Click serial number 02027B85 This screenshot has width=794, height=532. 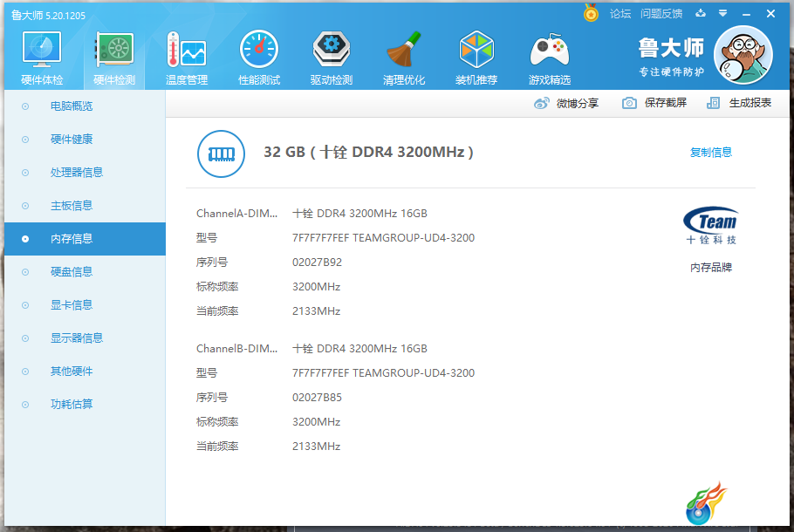point(317,398)
